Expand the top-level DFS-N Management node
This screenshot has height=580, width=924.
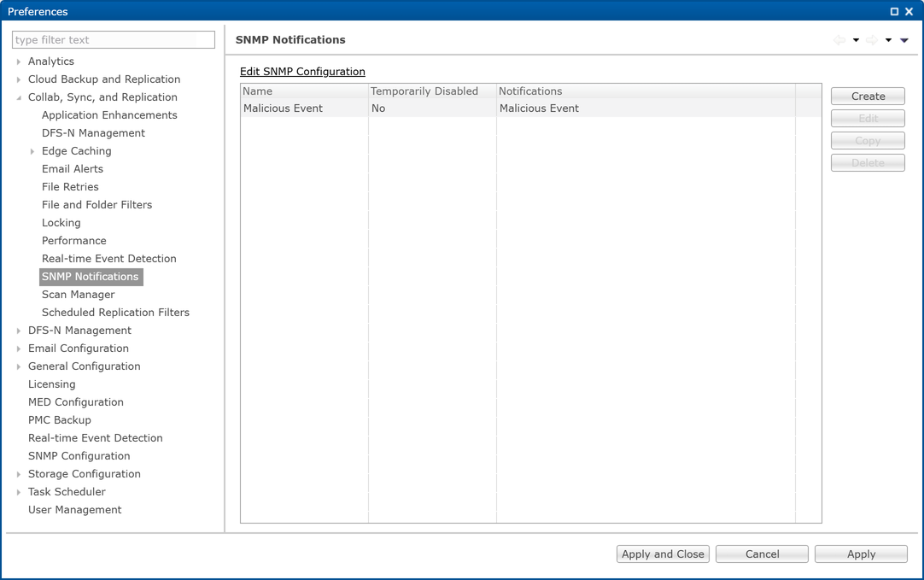(x=19, y=331)
